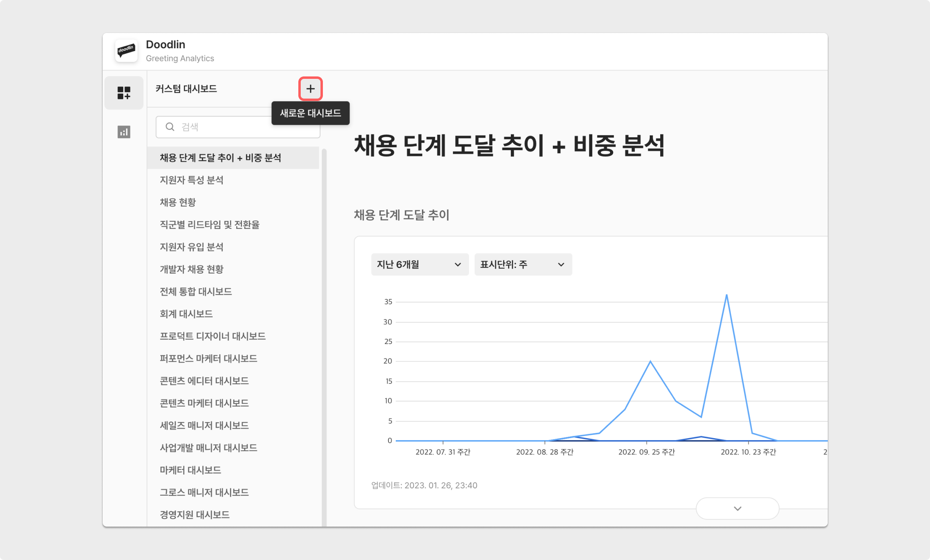This screenshot has width=930, height=560.
Task: Open the bar chart reports icon in sidebar
Action: [x=124, y=132]
